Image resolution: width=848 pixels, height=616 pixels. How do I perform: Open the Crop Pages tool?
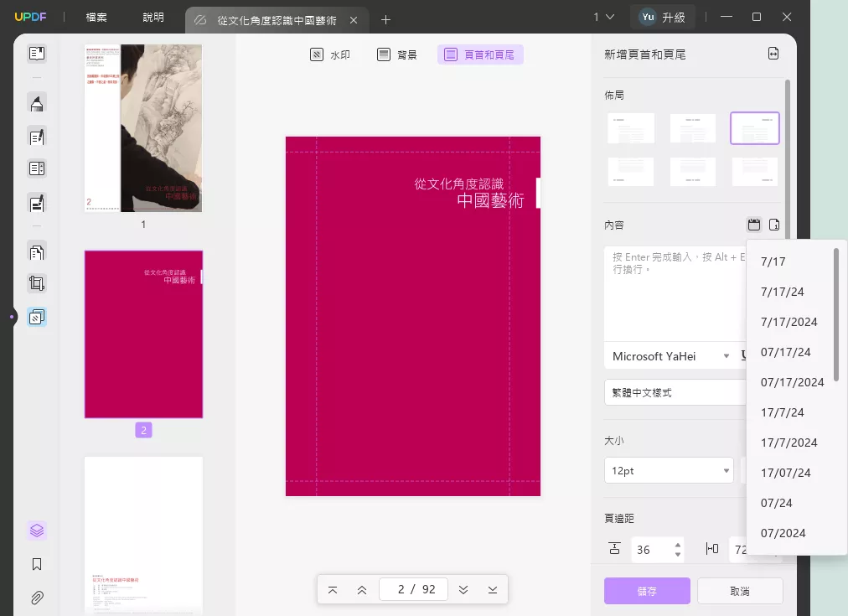click(x=37, y=283)
